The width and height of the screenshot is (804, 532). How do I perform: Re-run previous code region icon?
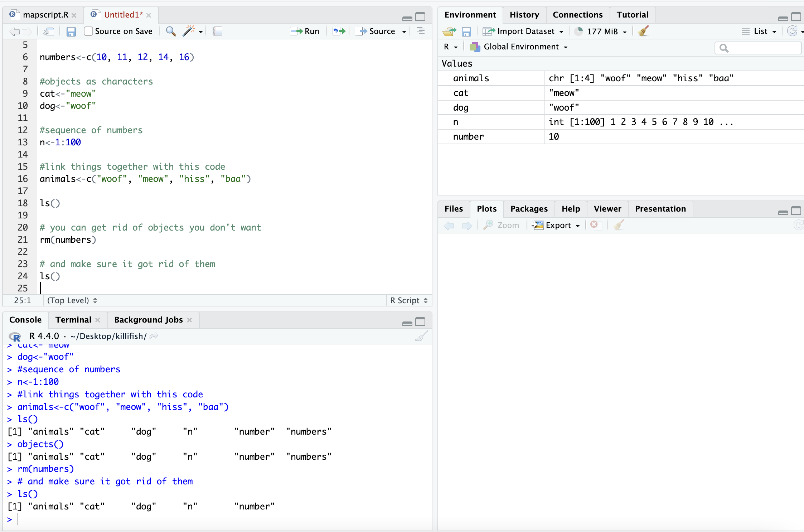(x=339, y=31)
